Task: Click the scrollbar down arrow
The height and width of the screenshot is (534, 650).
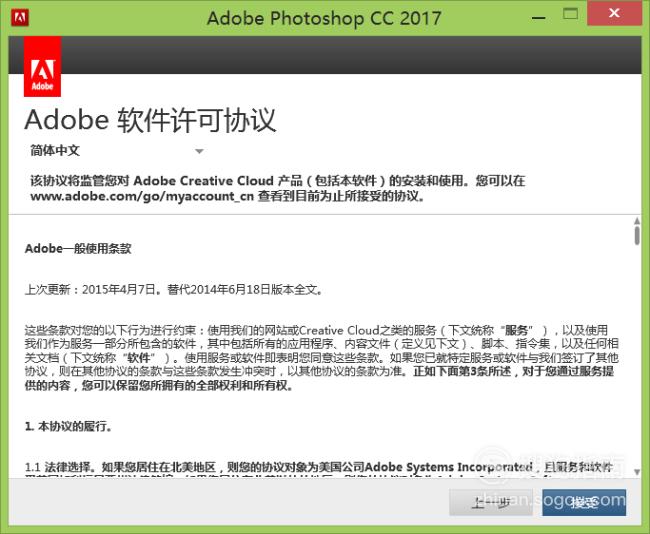Action: click(x=637, y=472)
